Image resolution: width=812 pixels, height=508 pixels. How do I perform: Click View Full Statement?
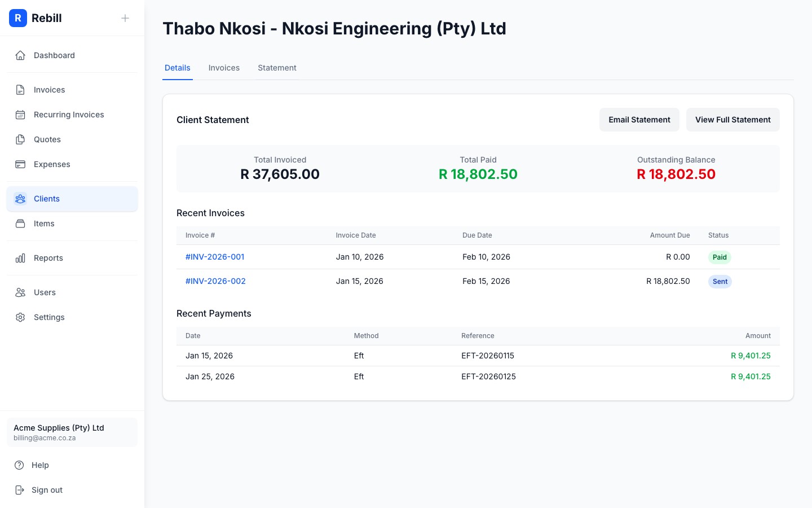click(733, 120)
